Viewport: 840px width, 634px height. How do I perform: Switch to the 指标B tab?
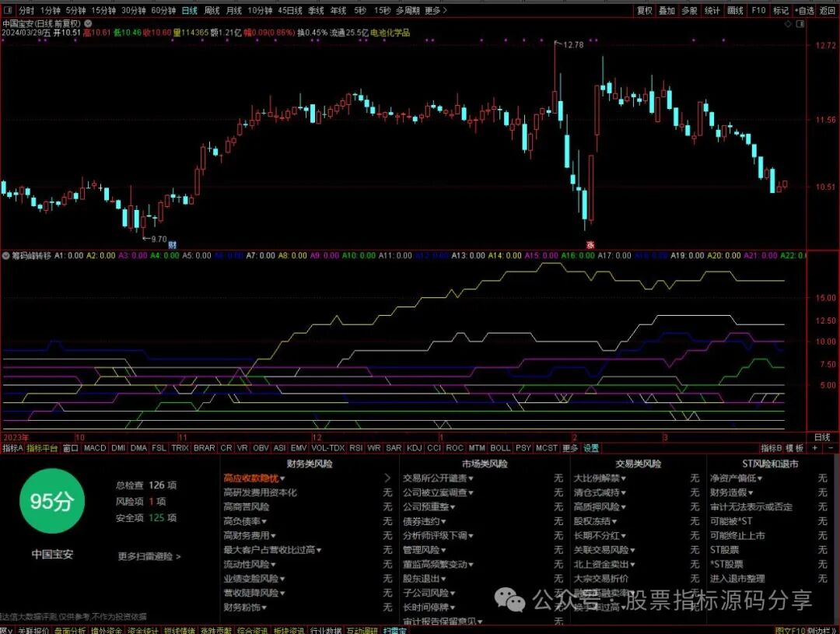(x=772, y=448)
